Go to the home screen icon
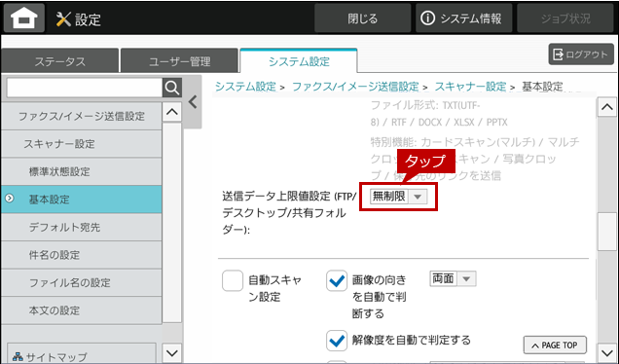619x364 pixels. tap(24, 18)
